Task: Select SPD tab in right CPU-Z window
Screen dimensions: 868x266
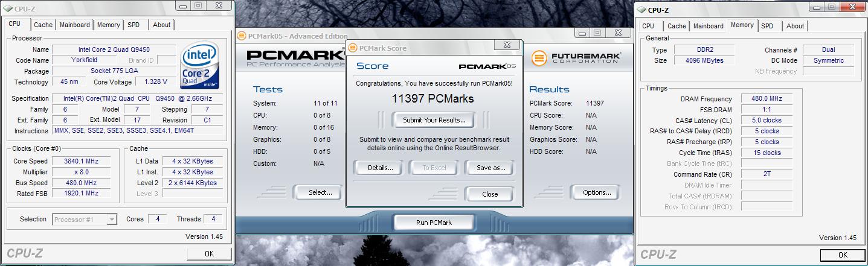Action: tap(767, 26)
